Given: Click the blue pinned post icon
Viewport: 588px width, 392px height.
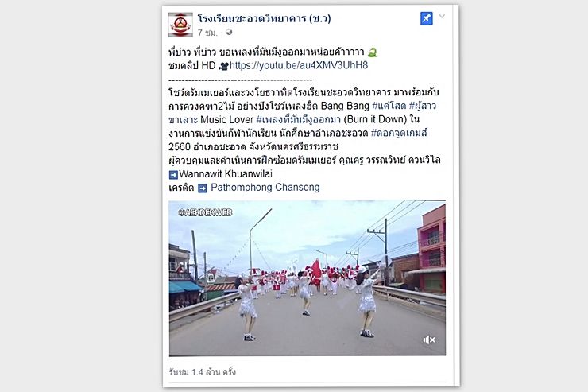Looking at the screenshot, I should coord(427,18).
